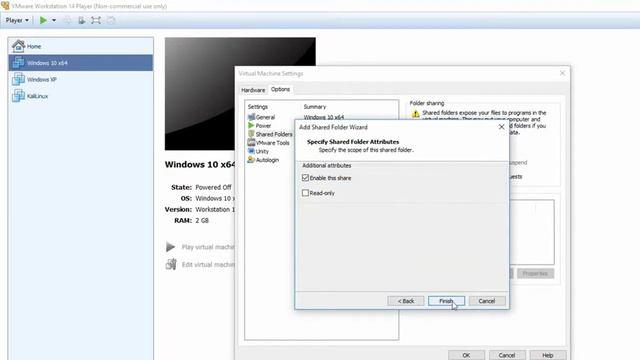This screenshot has height=360, width=640.
Task: Click the Edit virtual machine settings icon
Action: [171, 264]
